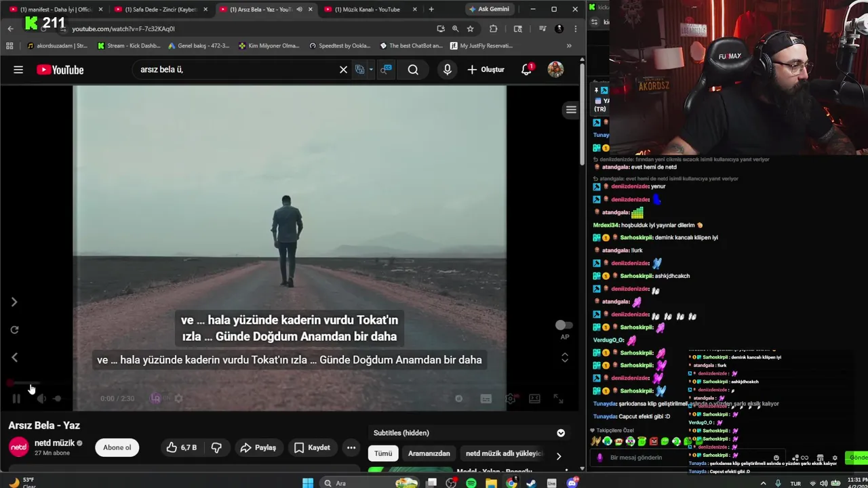Open the YouTube account avatar menu
This screenshot has height=488, width=868.
pos(555,70)
